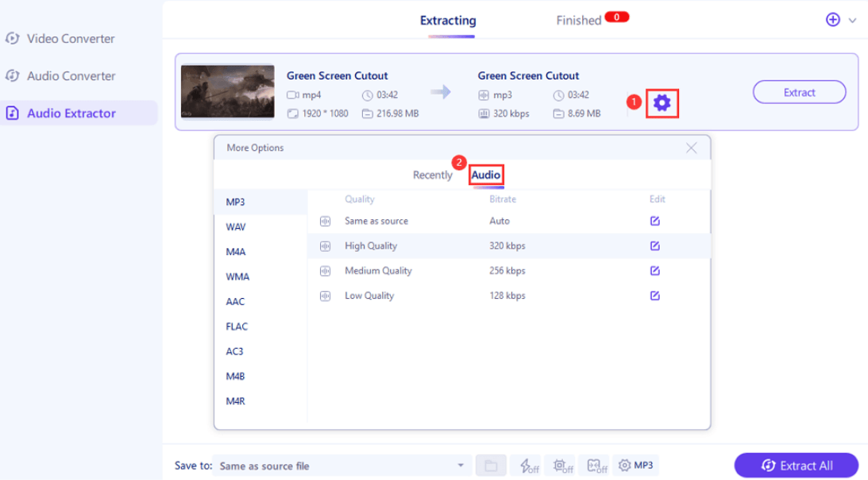Click the audio icon beside High Quality
The width and height of the screenshot is (868, 480).
coord(325,246)
